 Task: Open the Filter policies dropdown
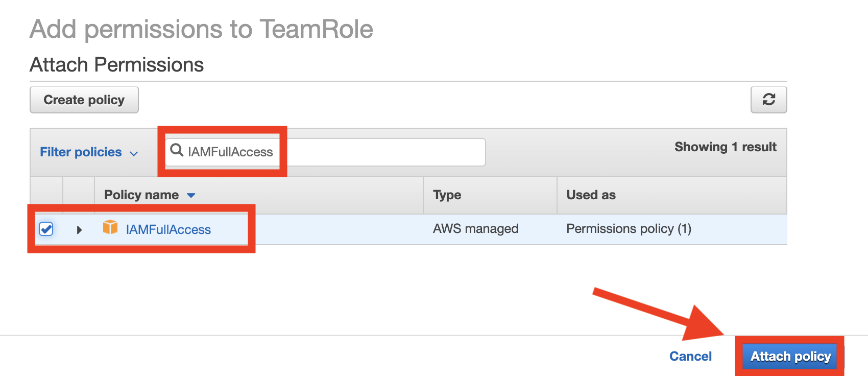click(x=89, y=152)
